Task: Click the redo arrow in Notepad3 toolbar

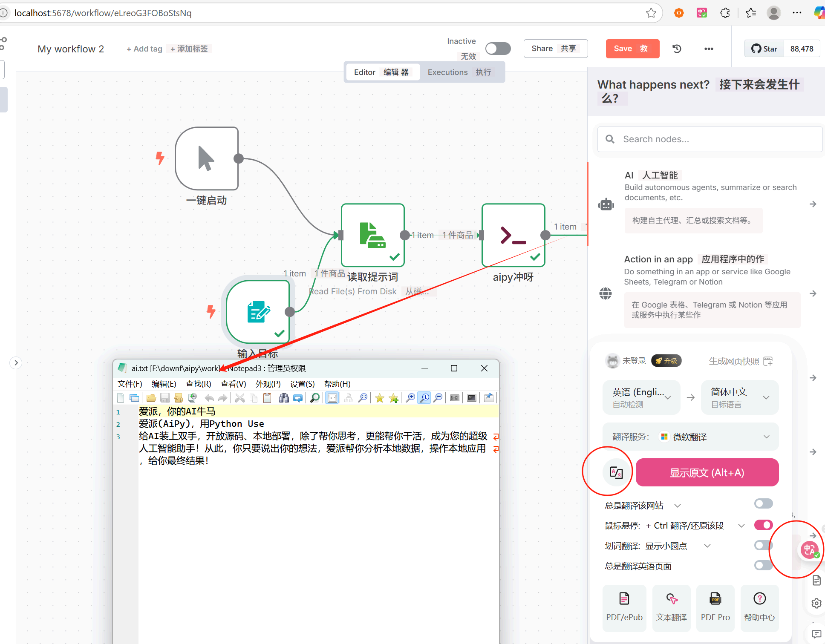Action: pos(223,398)
